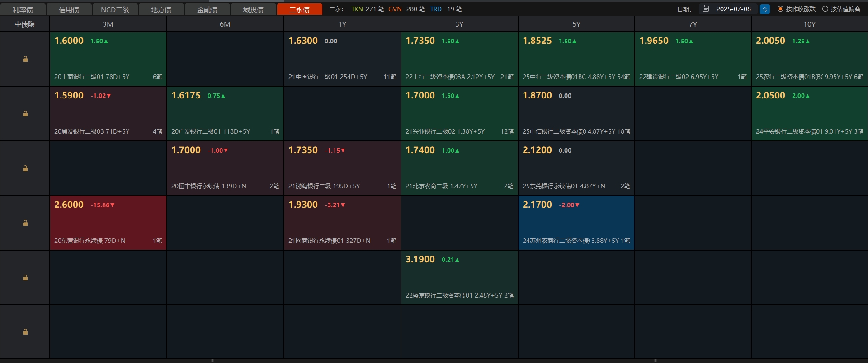Click the 1Y column header

point(342,24)
